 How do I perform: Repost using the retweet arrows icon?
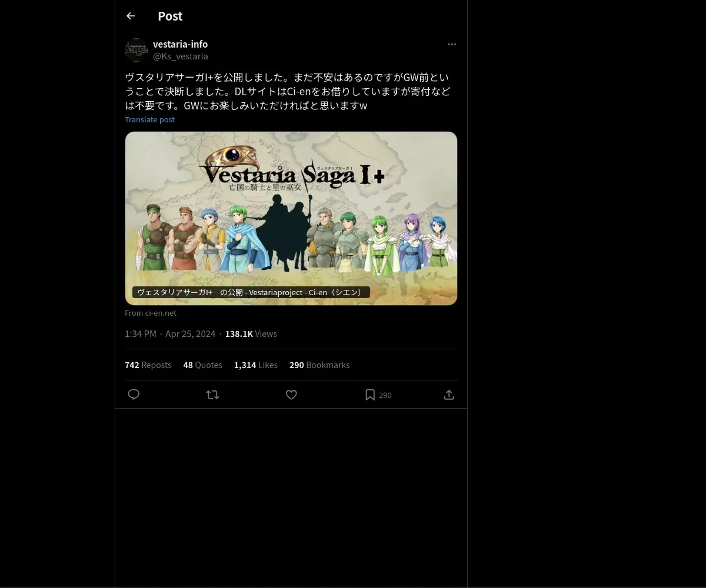click(x=212, y=395)
